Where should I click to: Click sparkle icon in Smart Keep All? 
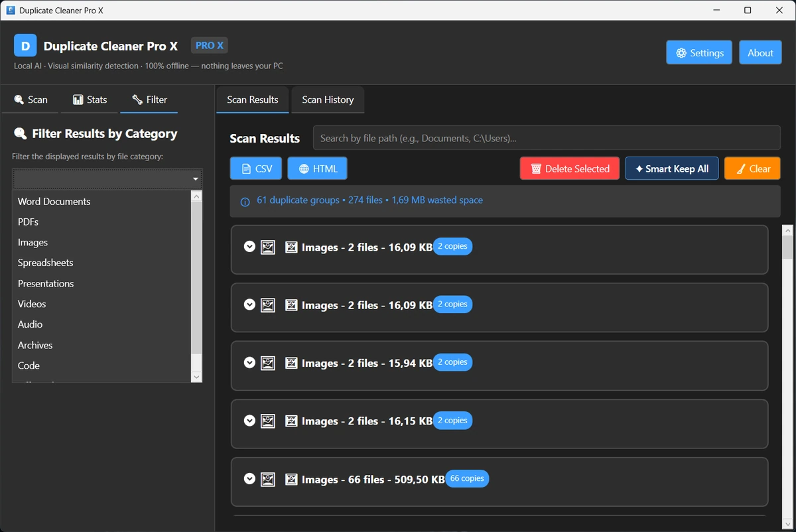(639, 168)
